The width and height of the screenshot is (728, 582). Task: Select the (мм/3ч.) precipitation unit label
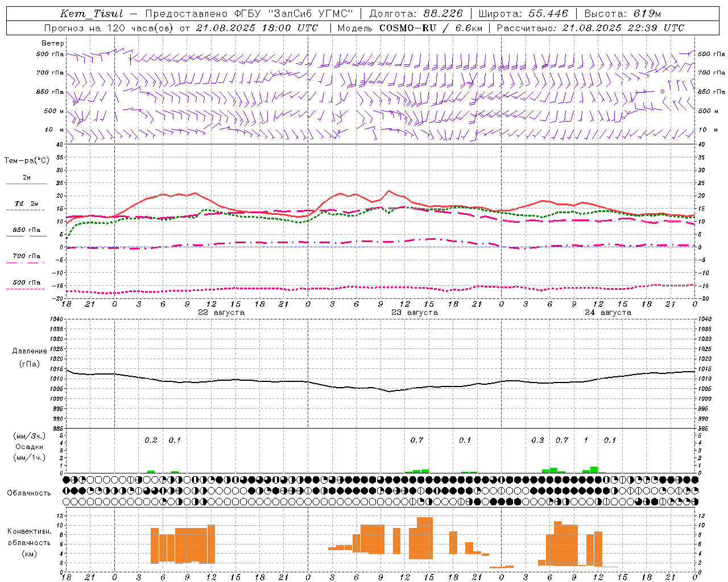pyautogui.click(x=29, y=436)
